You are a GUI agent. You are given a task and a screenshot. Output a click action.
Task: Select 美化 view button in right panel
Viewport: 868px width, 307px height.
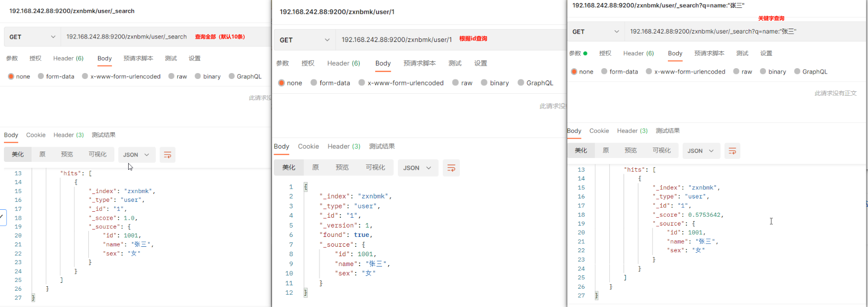point(581,151)
